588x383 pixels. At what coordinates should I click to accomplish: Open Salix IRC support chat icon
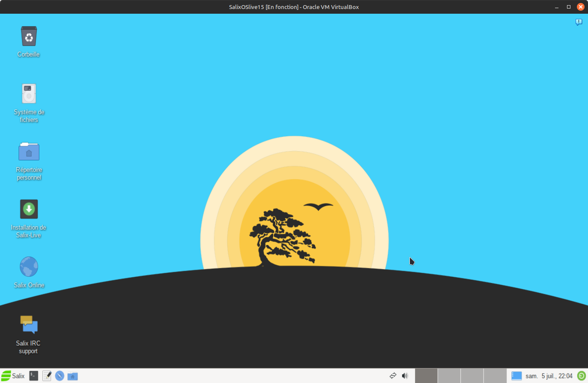(x=29, y=325)
